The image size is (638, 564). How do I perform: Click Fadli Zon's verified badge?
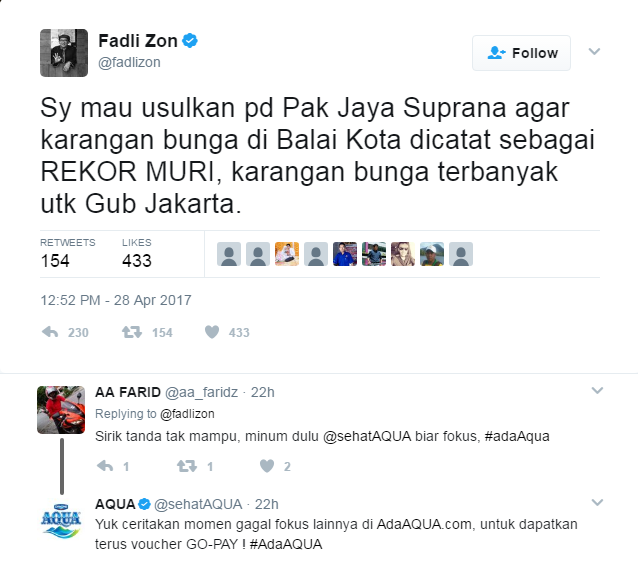coord(190,41)
